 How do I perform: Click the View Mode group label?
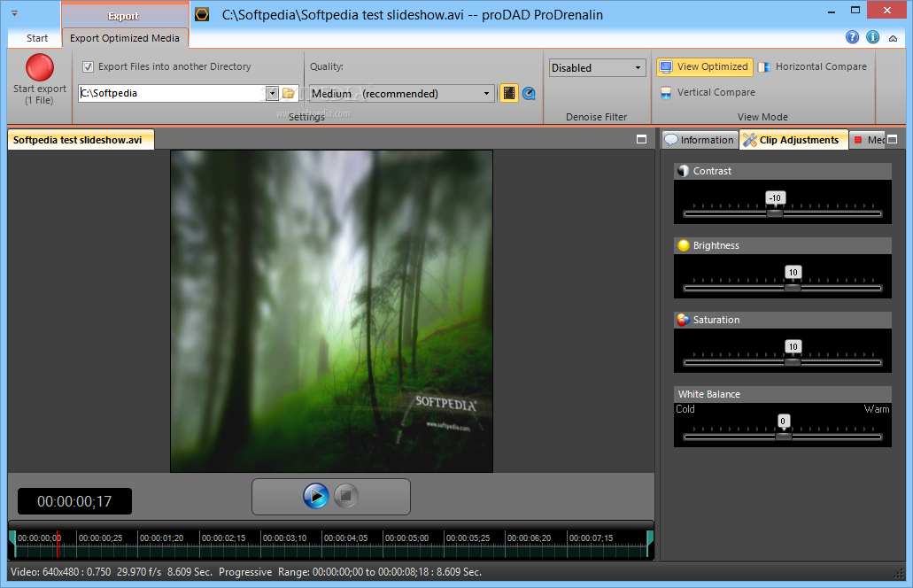pos(762,117)
